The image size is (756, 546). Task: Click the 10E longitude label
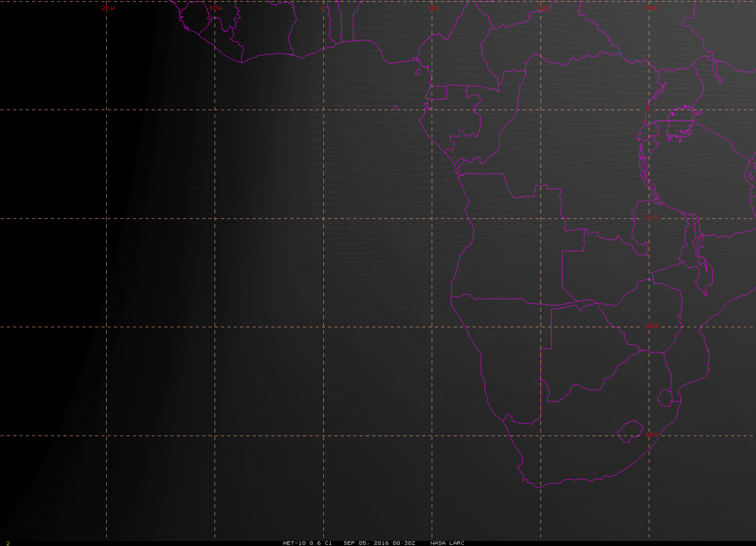point(434,8)
